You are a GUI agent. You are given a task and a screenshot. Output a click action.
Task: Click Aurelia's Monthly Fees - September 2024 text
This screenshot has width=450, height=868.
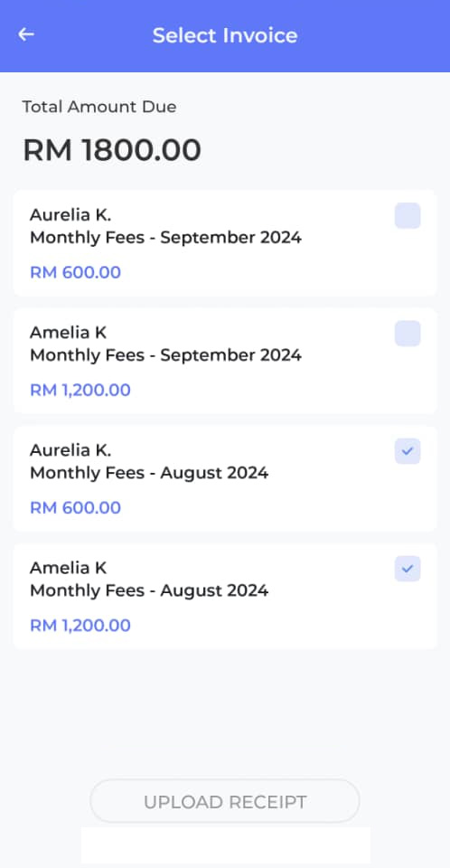pos(165,238)
